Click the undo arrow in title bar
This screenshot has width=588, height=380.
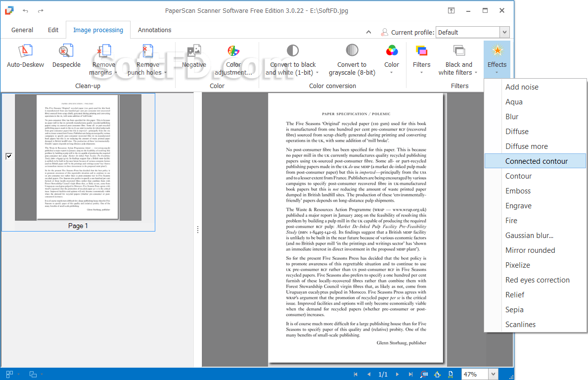(25, 11)
